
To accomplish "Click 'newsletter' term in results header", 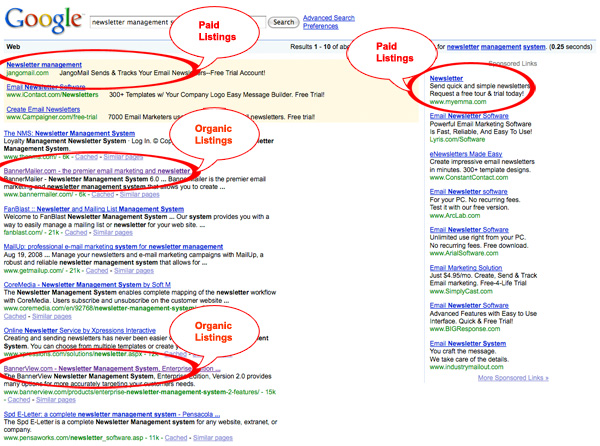I will [x=463, y=47].
